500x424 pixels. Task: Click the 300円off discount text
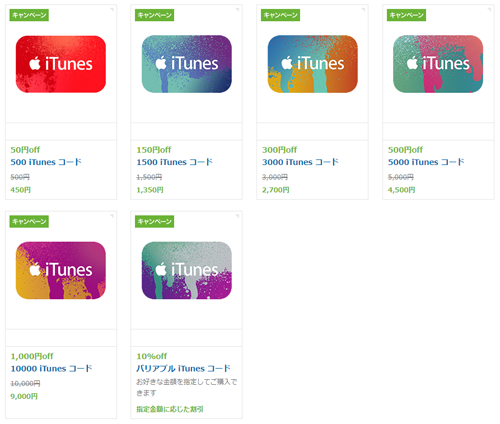point(279,150)
